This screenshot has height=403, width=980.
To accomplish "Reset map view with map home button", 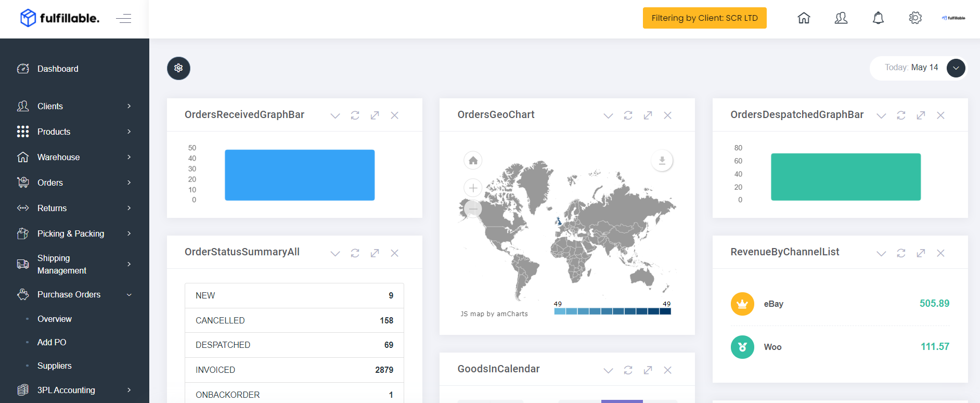I will pos(473,160).
